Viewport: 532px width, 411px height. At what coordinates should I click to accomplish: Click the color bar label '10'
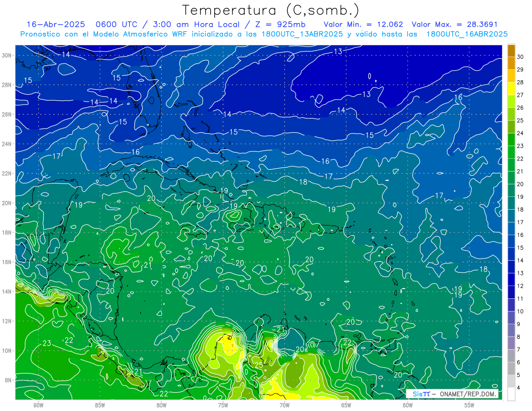(x=520, y=311)
